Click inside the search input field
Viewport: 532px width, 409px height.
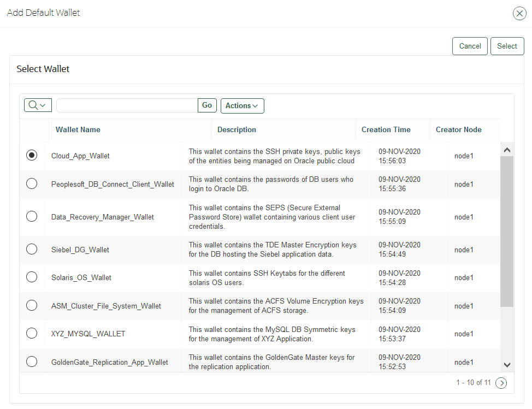pos(126,105)
